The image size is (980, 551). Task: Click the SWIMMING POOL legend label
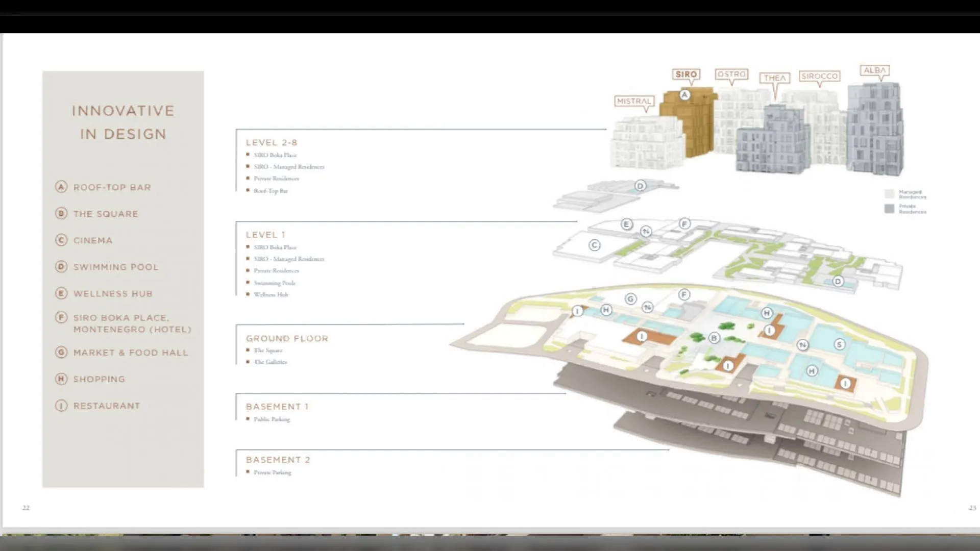(116, 267)
